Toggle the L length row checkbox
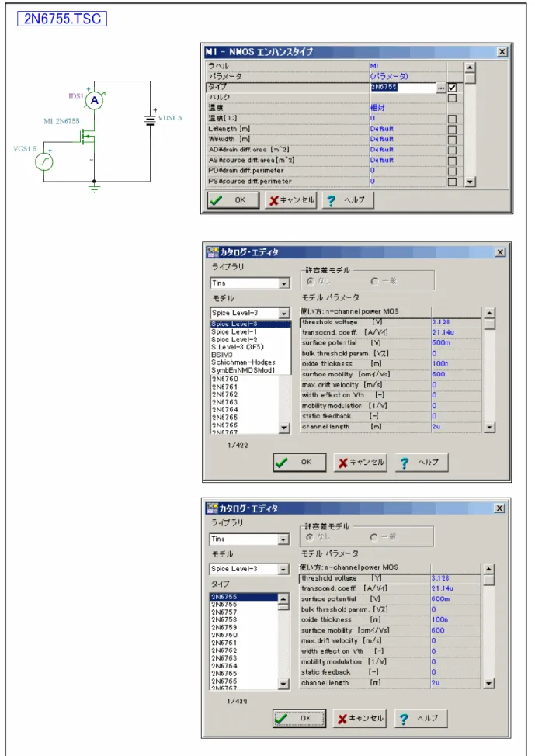 (x=452, y=129)
